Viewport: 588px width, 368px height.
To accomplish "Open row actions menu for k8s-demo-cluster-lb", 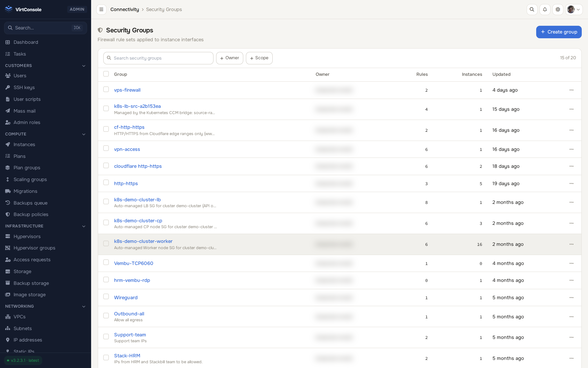I will tap(571, 202).
